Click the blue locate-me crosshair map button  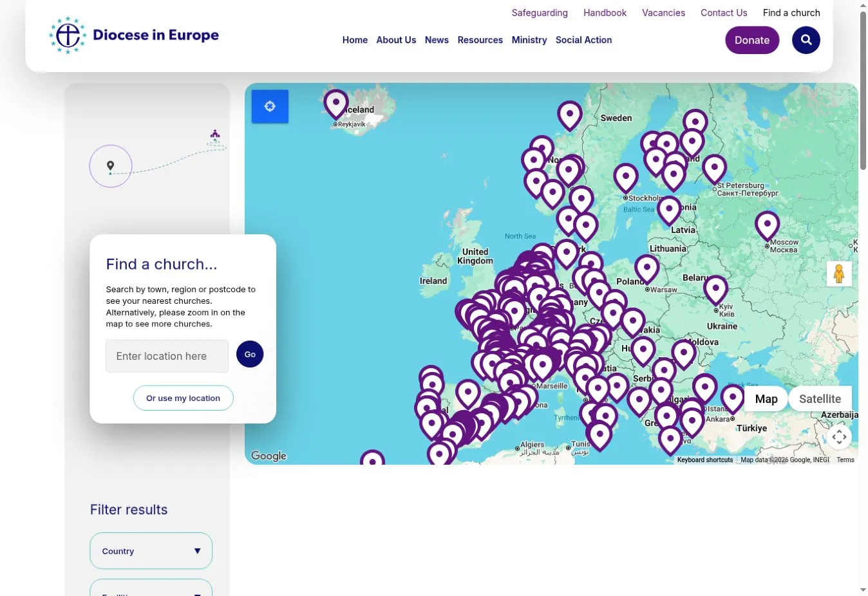tap(270, 106)
